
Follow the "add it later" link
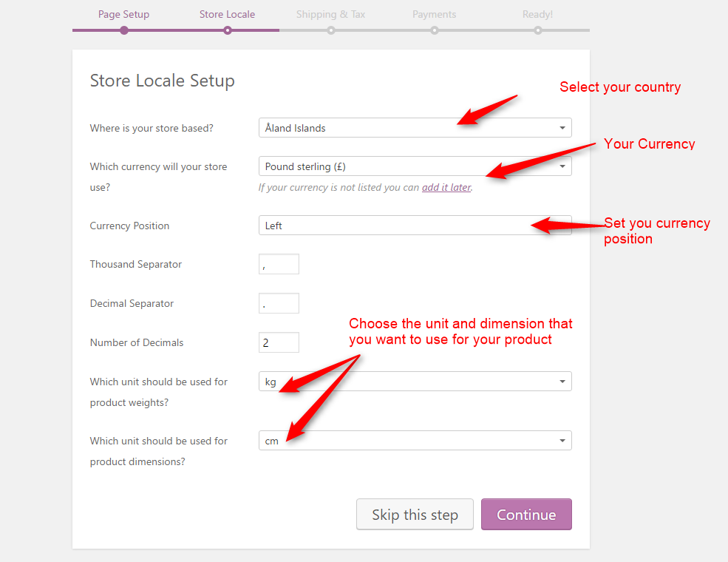pos(446,188)
